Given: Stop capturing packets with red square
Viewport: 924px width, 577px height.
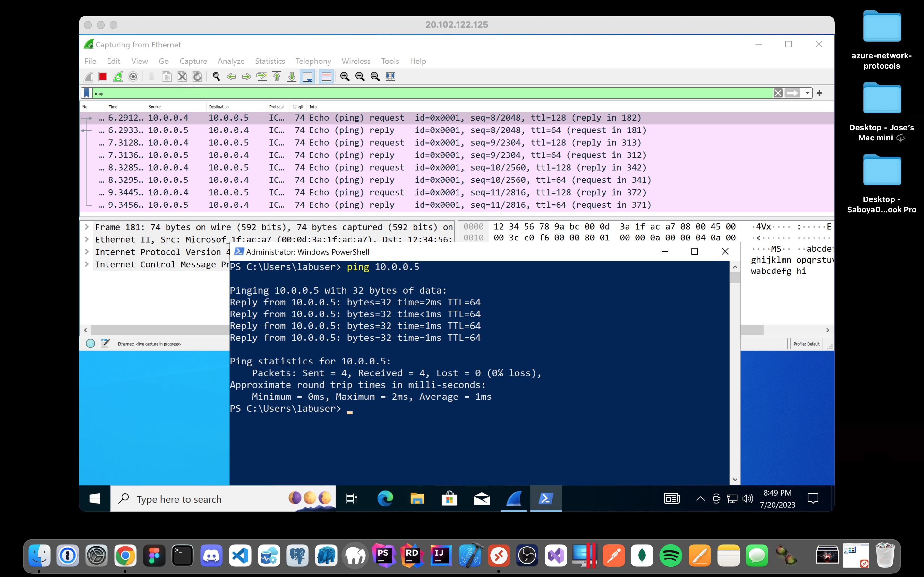Looking at the screenshot, I should (x=103, y=77).
